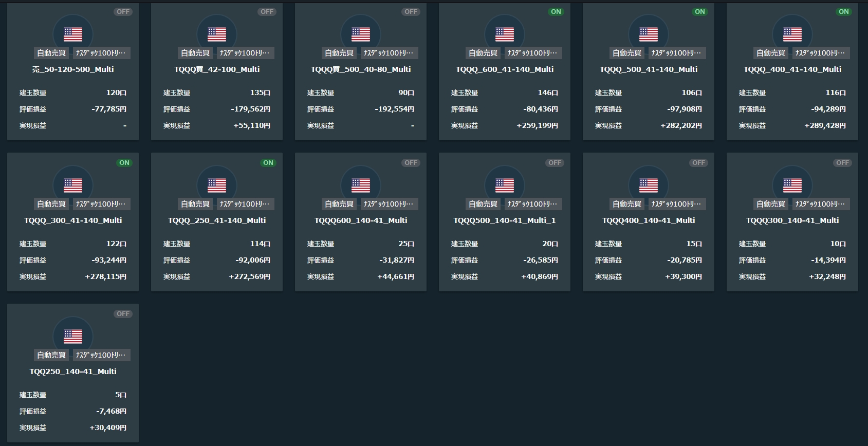Click ナスダック100 tag on TQQQ_500_41-140_Multi card
Viewport: 868px width, 446px height.
pos(677,53)
